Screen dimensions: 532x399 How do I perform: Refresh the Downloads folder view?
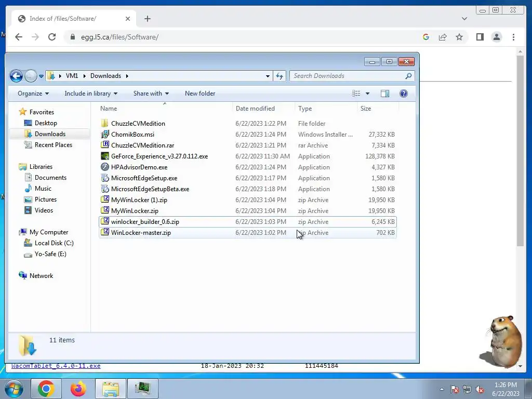click(280, 76)
